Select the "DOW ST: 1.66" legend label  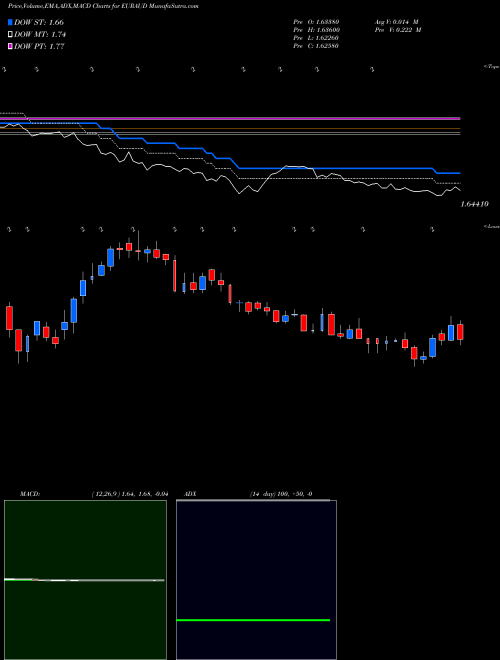[x=39, y=22]
